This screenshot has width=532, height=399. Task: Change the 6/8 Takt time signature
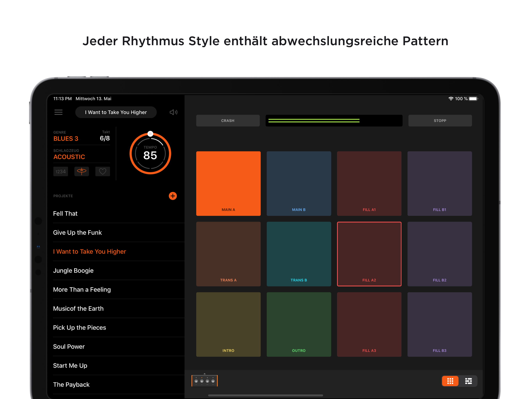pyautogui.click(x=105, y=138)
